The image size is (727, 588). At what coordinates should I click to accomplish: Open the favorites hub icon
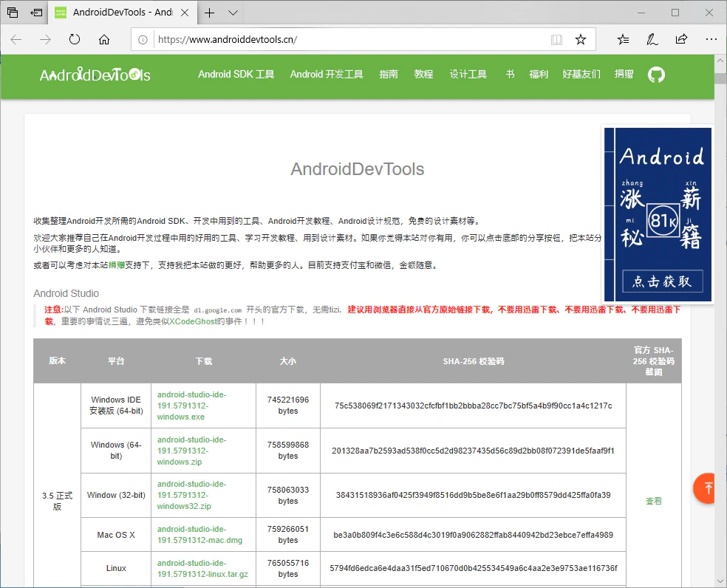coord(623,39)
